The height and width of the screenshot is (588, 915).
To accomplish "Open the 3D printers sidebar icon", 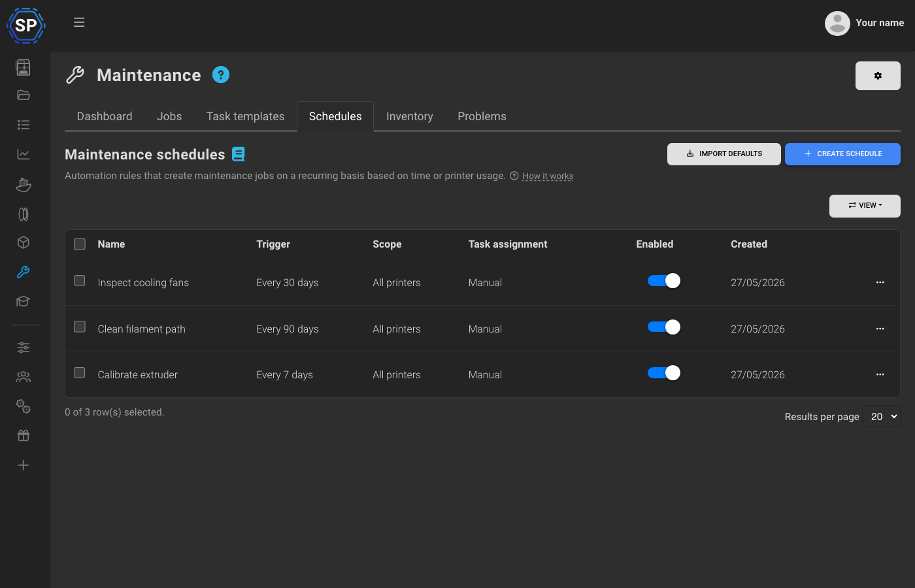I will [24, 67].
